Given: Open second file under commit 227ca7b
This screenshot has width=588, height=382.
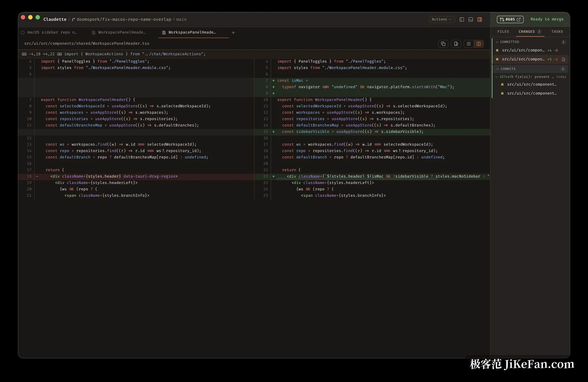Looking at the screenshot, I should (x=532, y=93).
